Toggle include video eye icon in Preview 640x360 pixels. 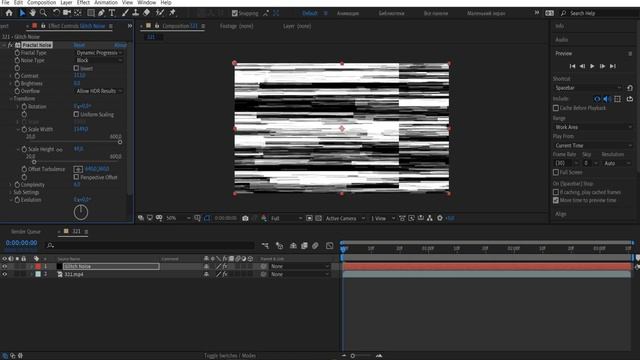click(597, 99)
